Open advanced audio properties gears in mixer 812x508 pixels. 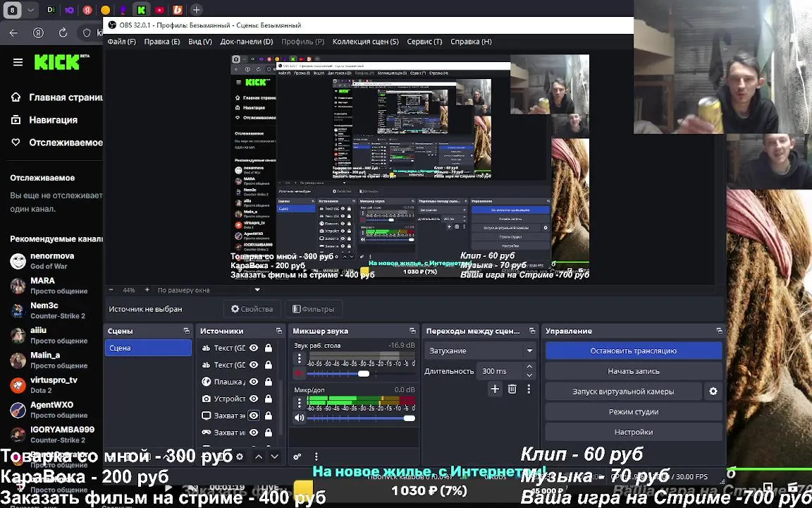(x=297, y=456)
